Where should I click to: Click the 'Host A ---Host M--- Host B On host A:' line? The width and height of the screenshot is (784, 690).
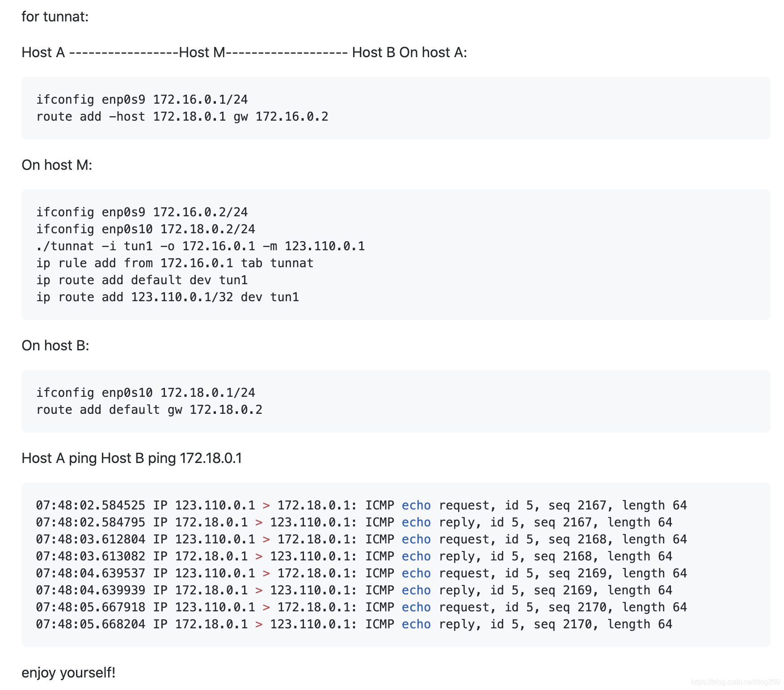tap(244, 52)
